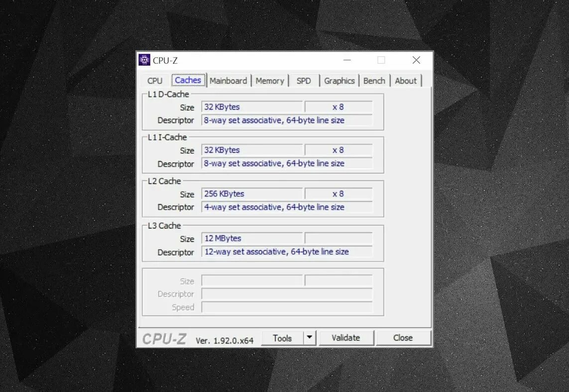Expand the Tools dropdown arrow
569x392 pixels.
point(309,337)
